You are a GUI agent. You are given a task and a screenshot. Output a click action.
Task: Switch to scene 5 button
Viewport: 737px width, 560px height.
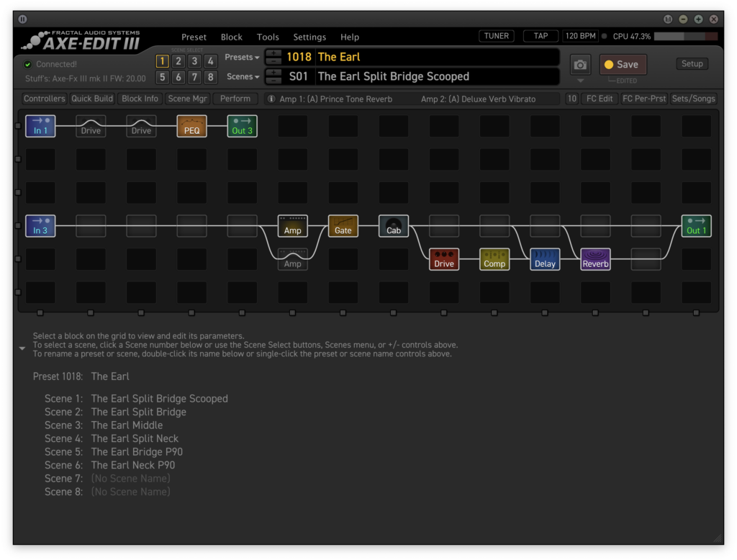coord(162,77)
